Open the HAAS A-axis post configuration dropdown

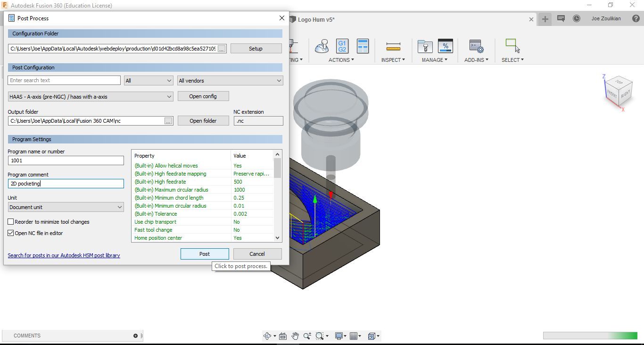pyautogui.click(x=91, y=97)
